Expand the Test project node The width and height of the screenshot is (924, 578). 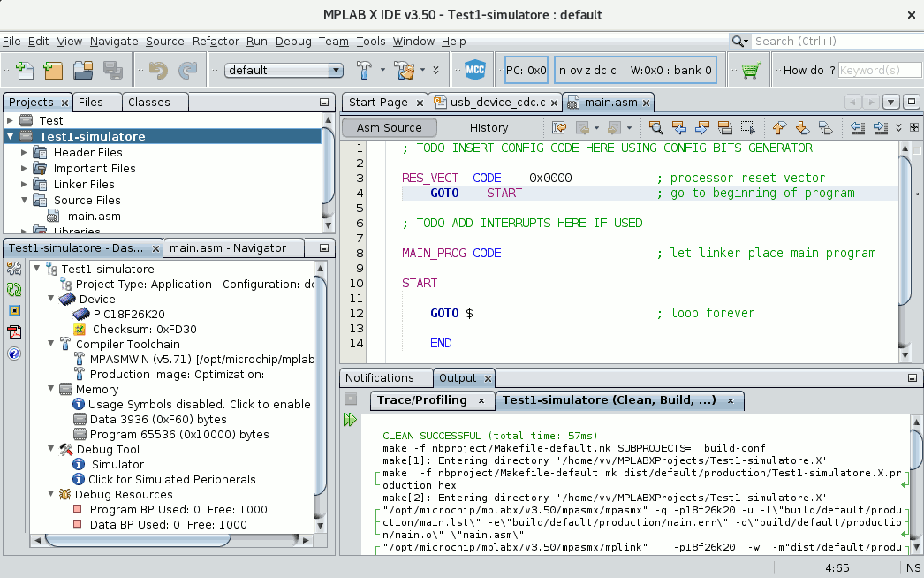(x=10, y=120)
